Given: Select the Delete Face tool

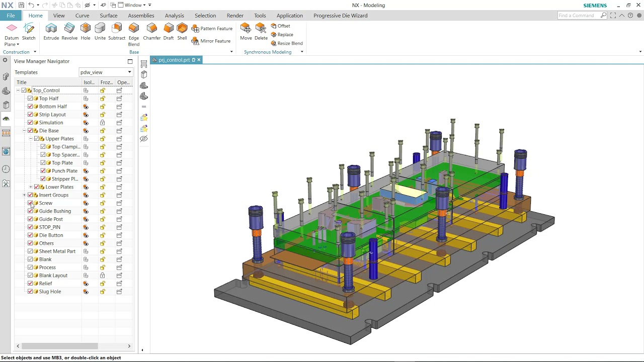Looking at the screenshot, I should (261, 32).
